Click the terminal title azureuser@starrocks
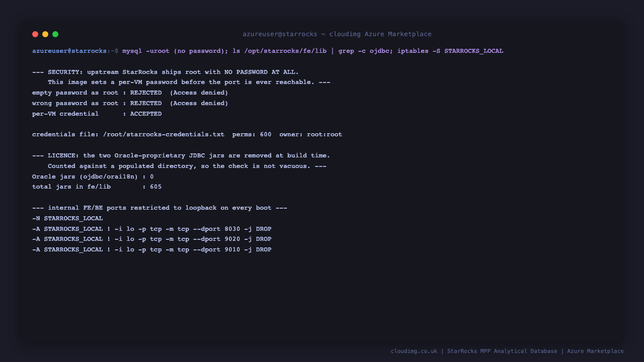The image size is (644, 362). click(337, 34)
